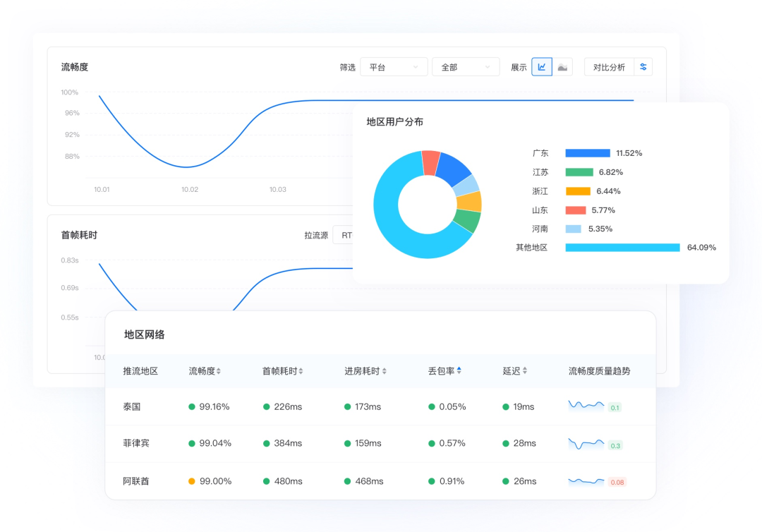
Task: Click the 泰国 quality trend sparkline
Action: 586,405
